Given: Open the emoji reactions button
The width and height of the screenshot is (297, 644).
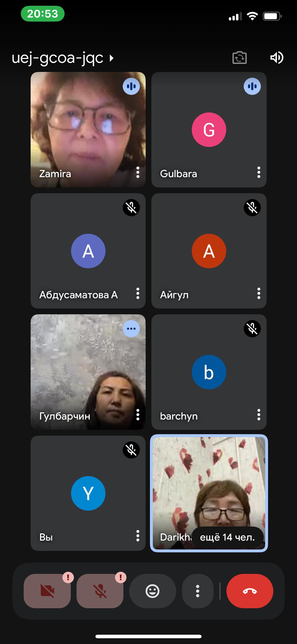Looking at the screenshot, I should (x=153, y=591).
